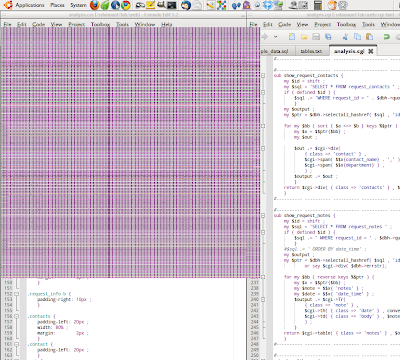This screenshot has width=400, height=360.
Task: Click the "SELECT * FROM request_contacts" line
Action: tap(341, 87)
